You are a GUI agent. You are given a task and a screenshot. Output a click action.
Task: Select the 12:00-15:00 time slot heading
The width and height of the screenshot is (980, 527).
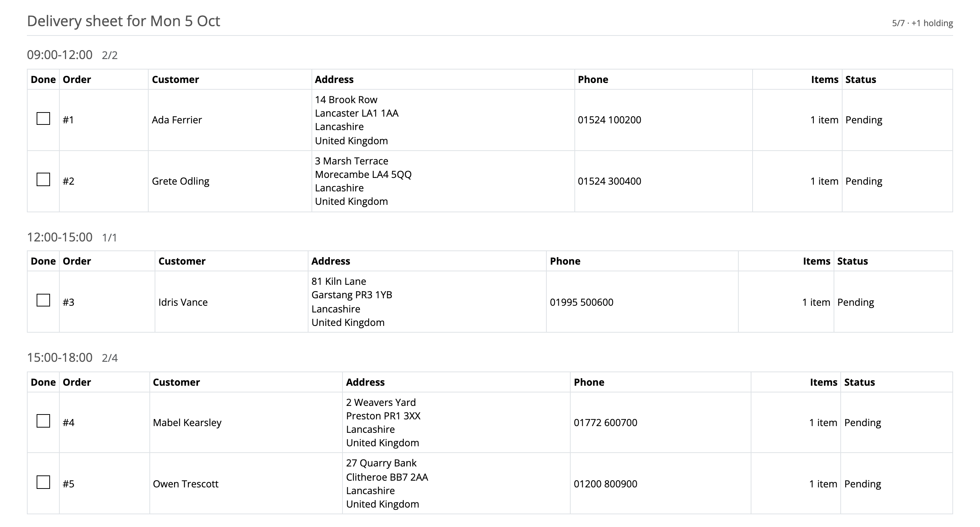pyautogui.click(x=60, y=237)
